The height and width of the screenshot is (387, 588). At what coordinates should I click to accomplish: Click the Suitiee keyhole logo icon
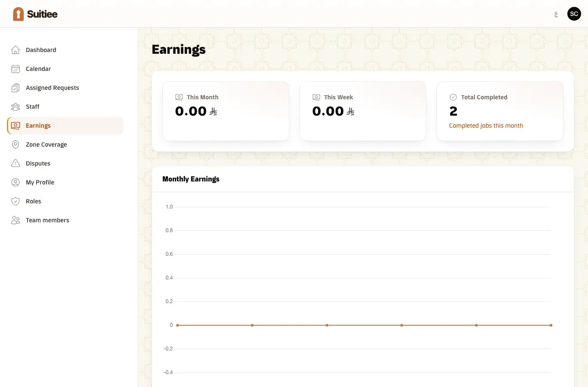[x=18, y=14]
